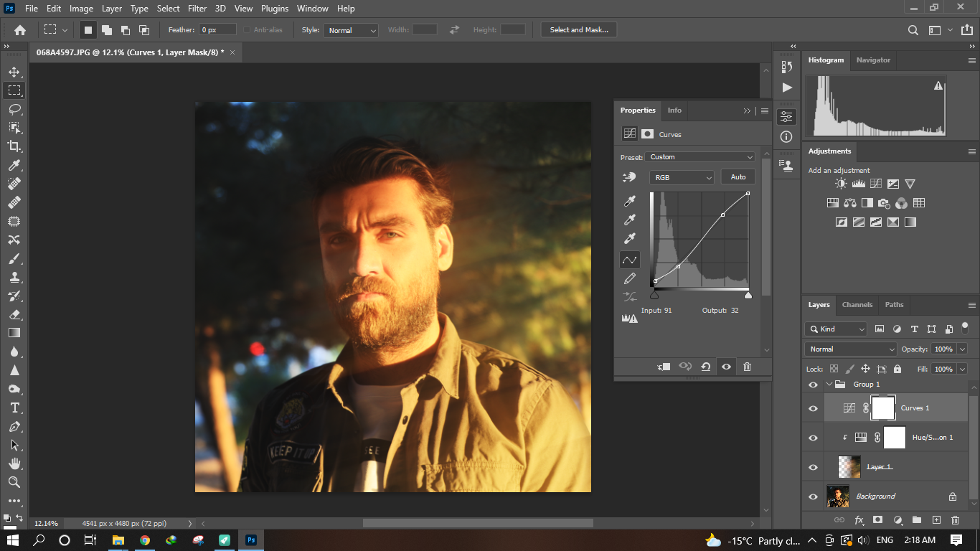980x551 pixels.
Task: Add layer mask from Layers panel footer
Action: click(877, 519)
